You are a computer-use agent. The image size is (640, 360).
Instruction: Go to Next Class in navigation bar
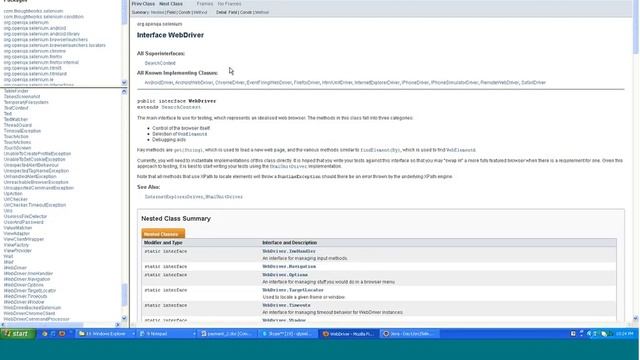coord(171,4)
